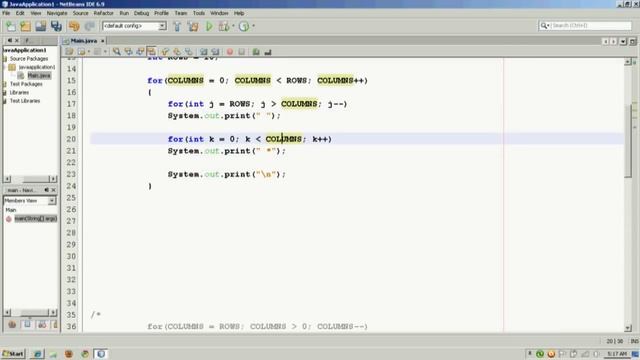Click the New Project toolbar icon

pos(25,26)
